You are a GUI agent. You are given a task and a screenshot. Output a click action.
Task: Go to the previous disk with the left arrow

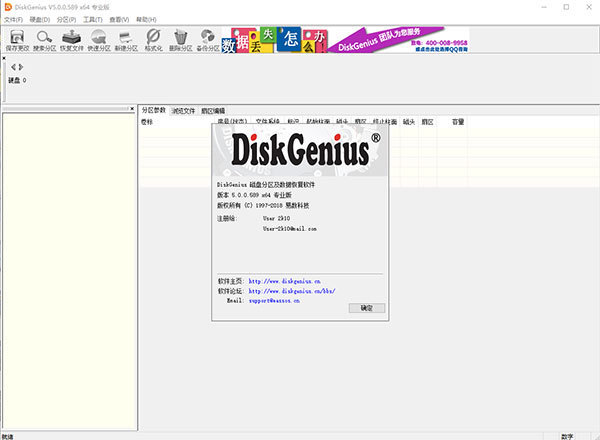point(13,67)
